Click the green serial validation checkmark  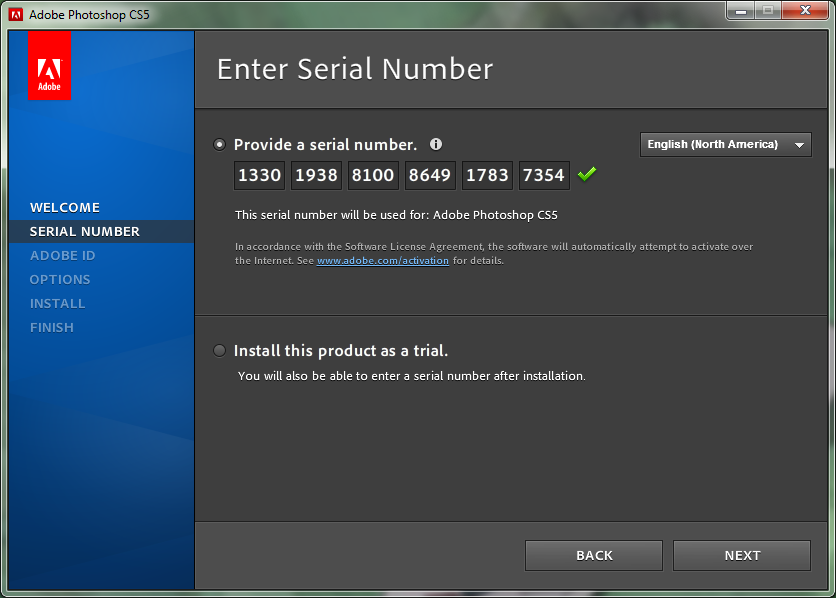click(x=586, y=174)
